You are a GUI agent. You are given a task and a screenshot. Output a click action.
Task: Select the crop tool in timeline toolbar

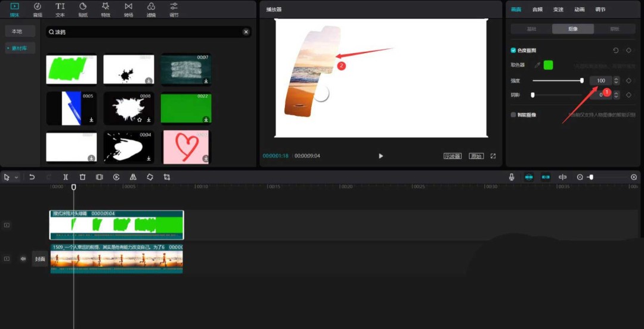(x=167, y=177)
